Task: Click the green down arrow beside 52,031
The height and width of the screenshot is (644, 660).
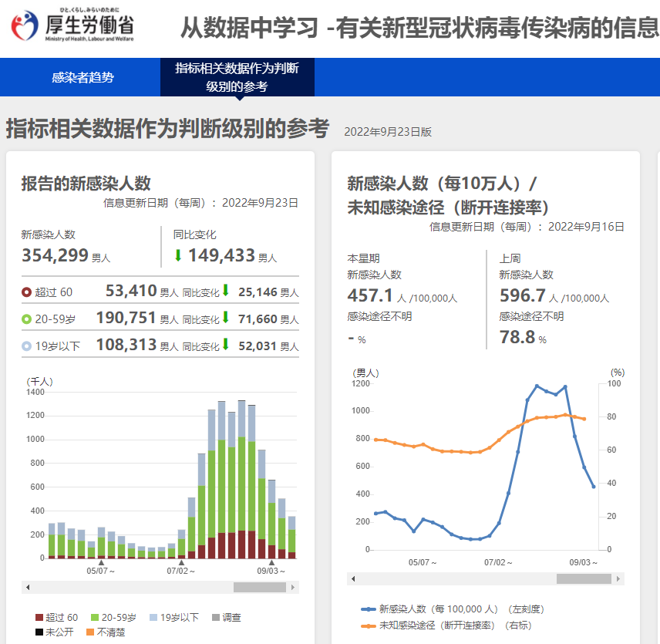Action: point(226,344)
